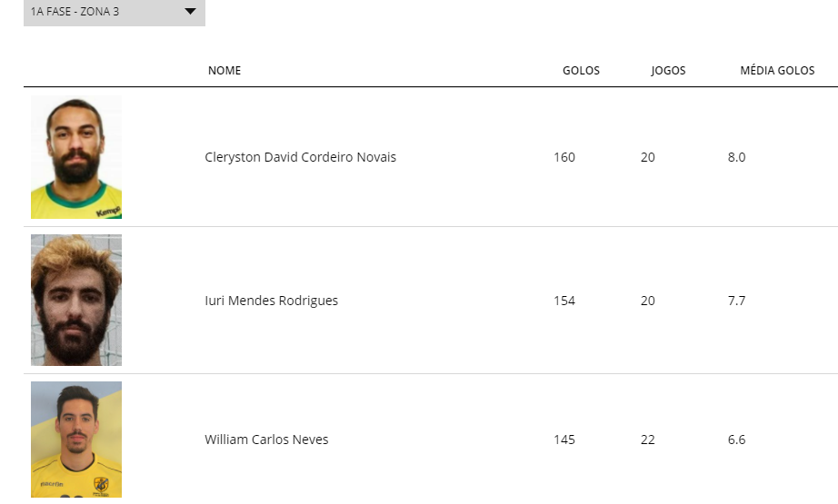
Task: Click the 22 games value for William
Action: click(648, 440)
